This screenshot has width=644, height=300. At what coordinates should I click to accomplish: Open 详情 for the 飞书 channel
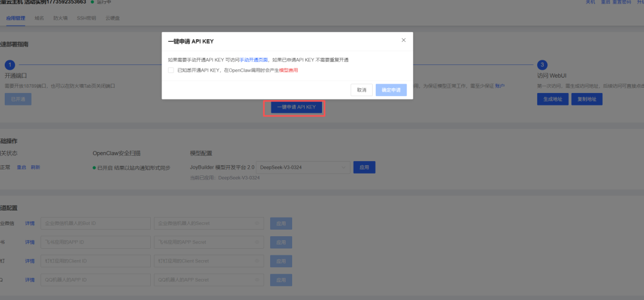click(x=30, y=242)
